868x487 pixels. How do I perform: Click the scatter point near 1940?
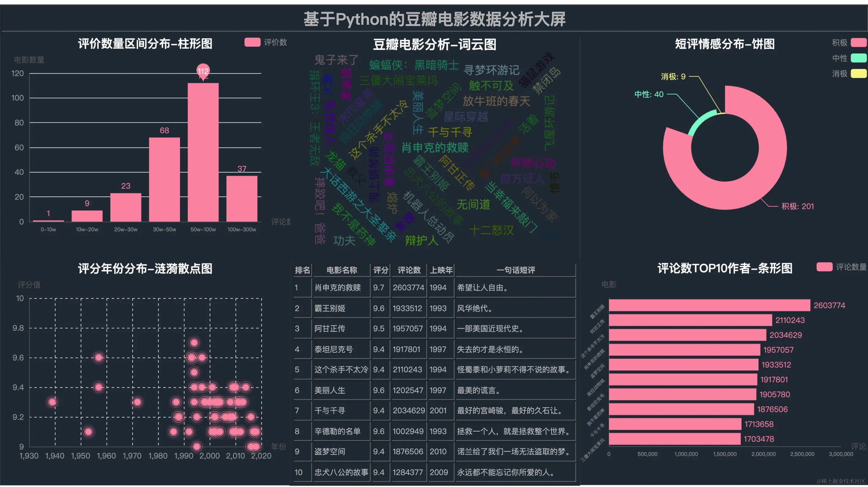(52, 402)
